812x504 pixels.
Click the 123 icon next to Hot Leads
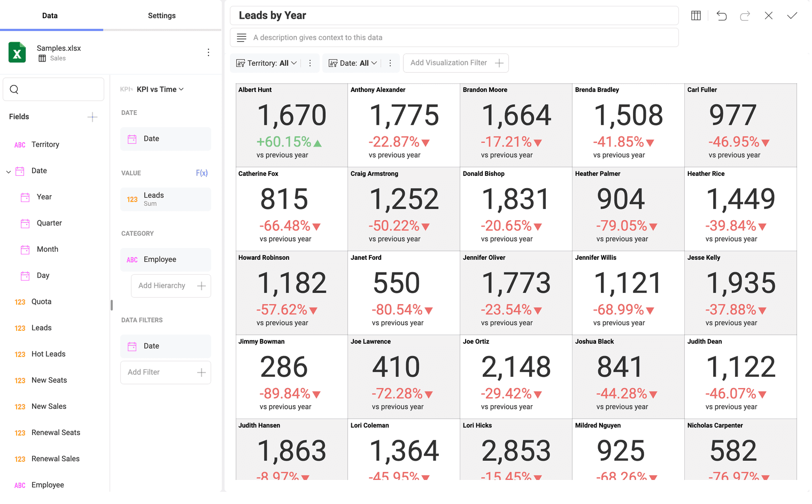[20, 354]
